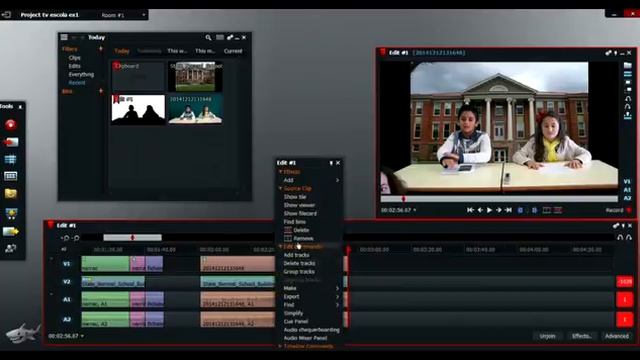Viewport: 640px width, 360px height.
Task: Open the timeline timecode dropdown arrow
Action: [x=82, y=336]
